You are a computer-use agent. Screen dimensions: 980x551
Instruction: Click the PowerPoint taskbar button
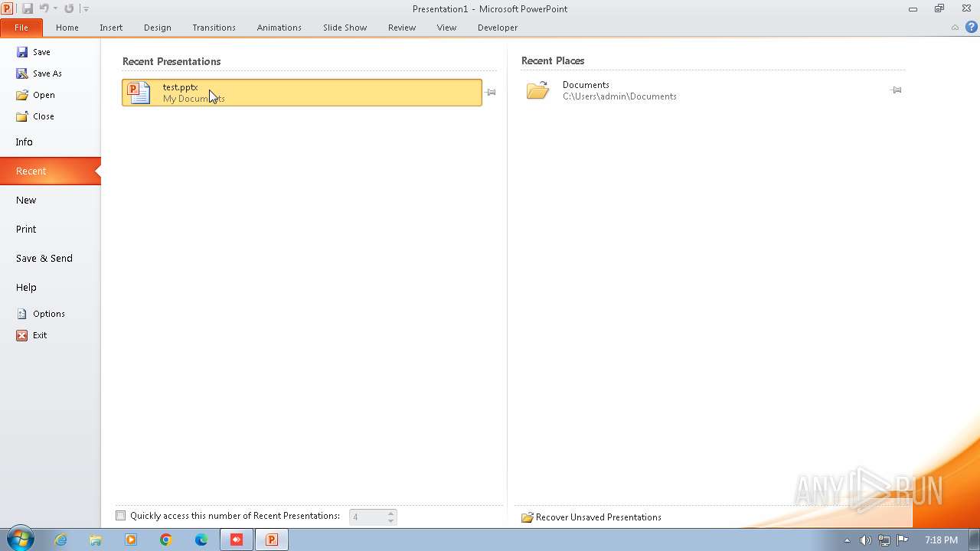pos(272,540)
